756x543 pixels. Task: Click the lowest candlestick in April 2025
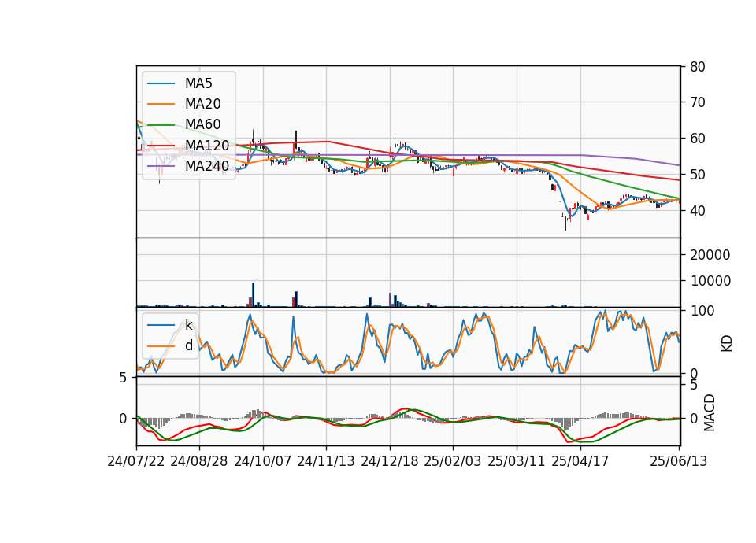(x=565, y=223)
